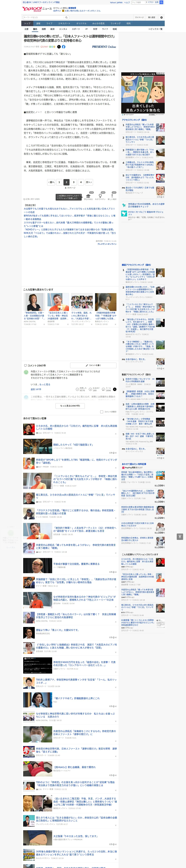
Task: Click Yahoo! JAPAN top link
Action: point(116,2)
